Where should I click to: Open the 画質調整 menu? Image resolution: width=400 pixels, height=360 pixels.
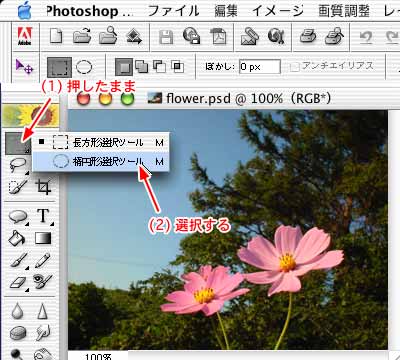[x=344, y=11]
